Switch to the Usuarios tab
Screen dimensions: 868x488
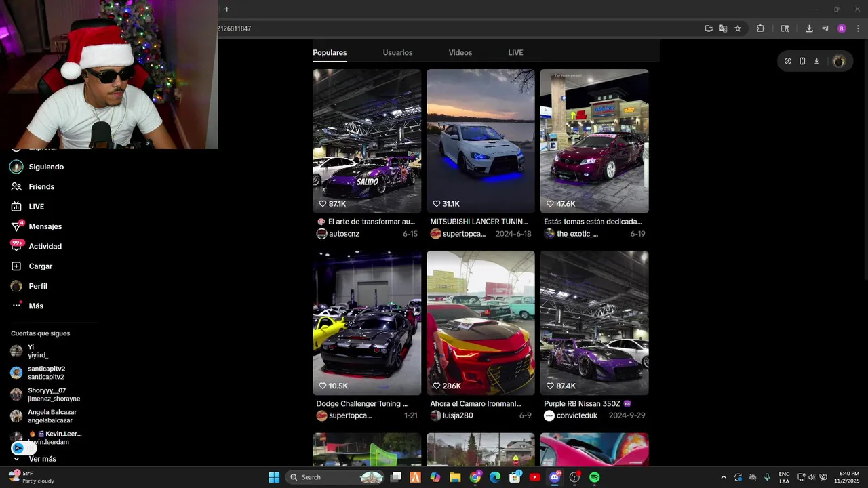coord(397,52)
